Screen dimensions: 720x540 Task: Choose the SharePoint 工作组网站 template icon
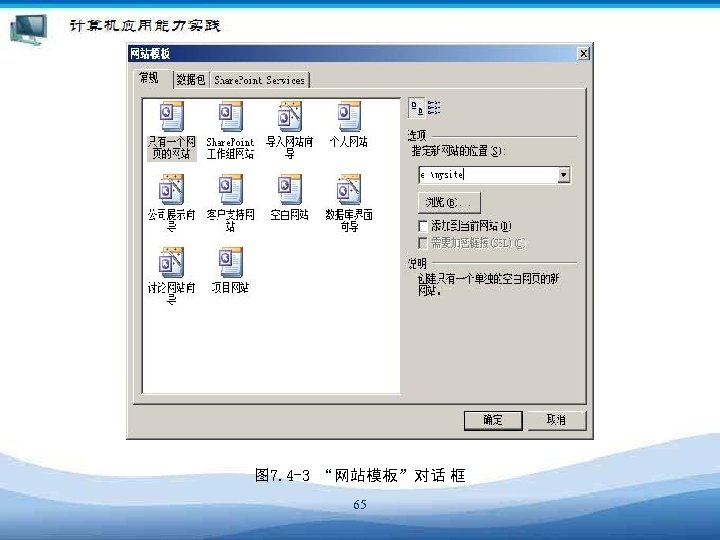point(231,117)
